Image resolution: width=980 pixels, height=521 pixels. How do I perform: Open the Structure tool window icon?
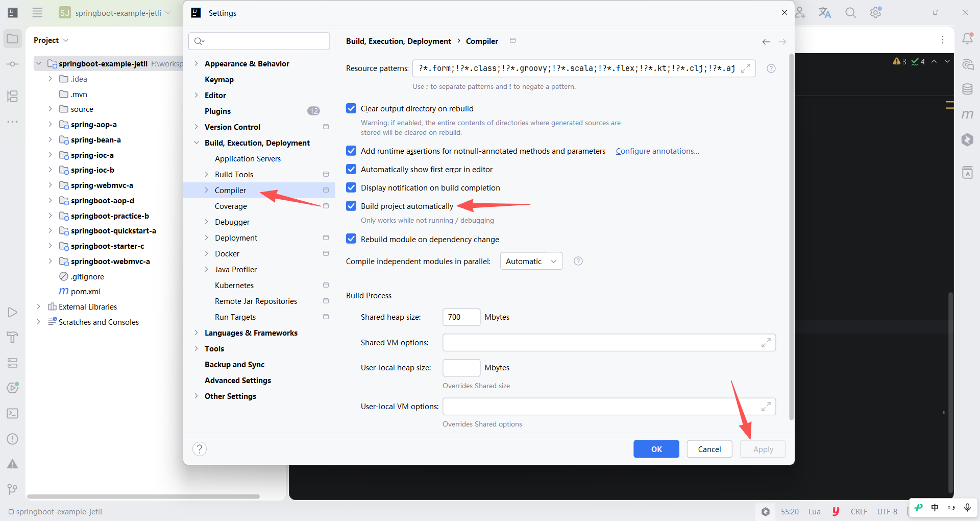tap(13, 96)
